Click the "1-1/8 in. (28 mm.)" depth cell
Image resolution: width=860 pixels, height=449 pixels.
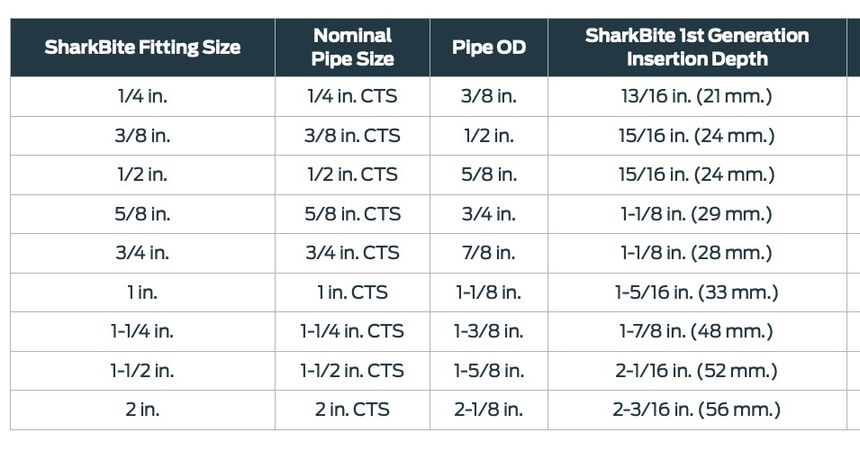click(x=696, y=253)
